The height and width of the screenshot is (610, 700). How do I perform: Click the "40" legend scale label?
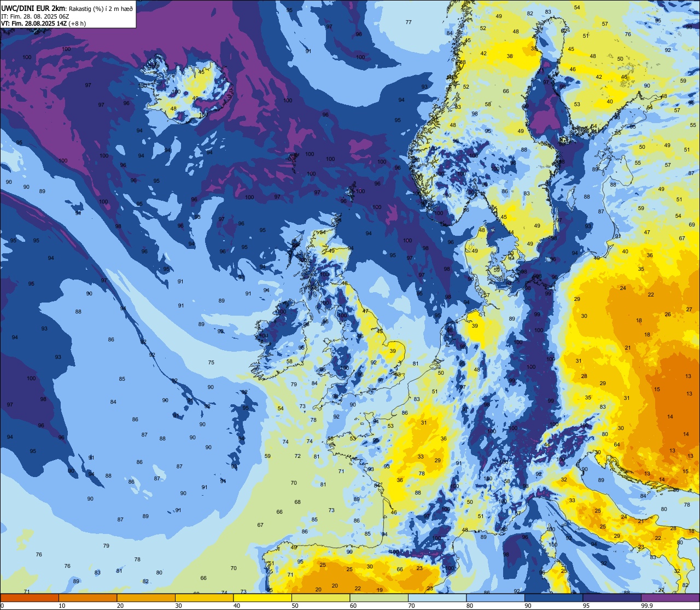(237, 606)
